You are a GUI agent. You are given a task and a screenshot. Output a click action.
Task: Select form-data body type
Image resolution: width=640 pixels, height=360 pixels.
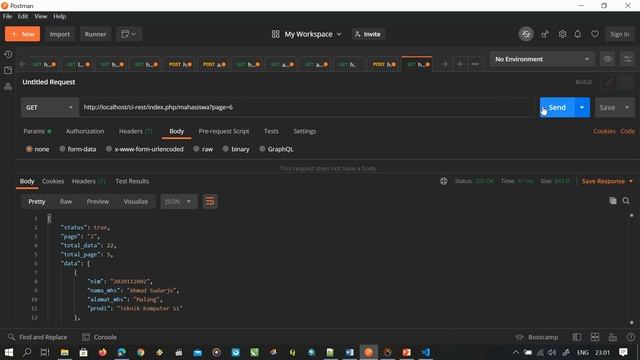(x=78, y=149)
